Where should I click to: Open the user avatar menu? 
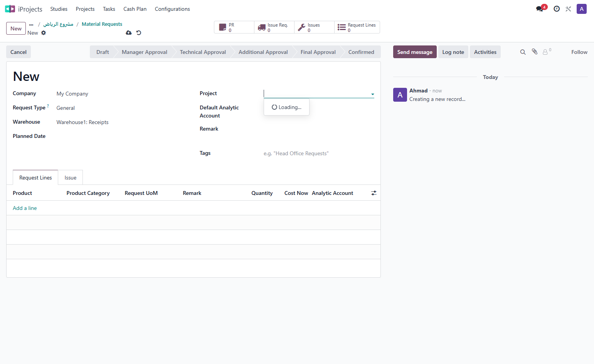click(x=582, y=9)
